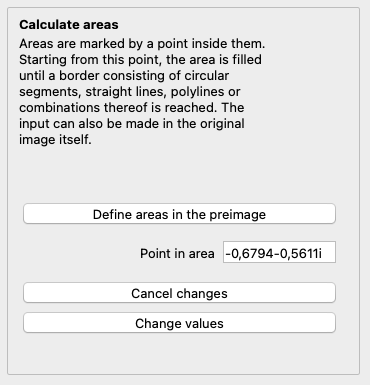Select the Cancel changes button

pos(179,293)
